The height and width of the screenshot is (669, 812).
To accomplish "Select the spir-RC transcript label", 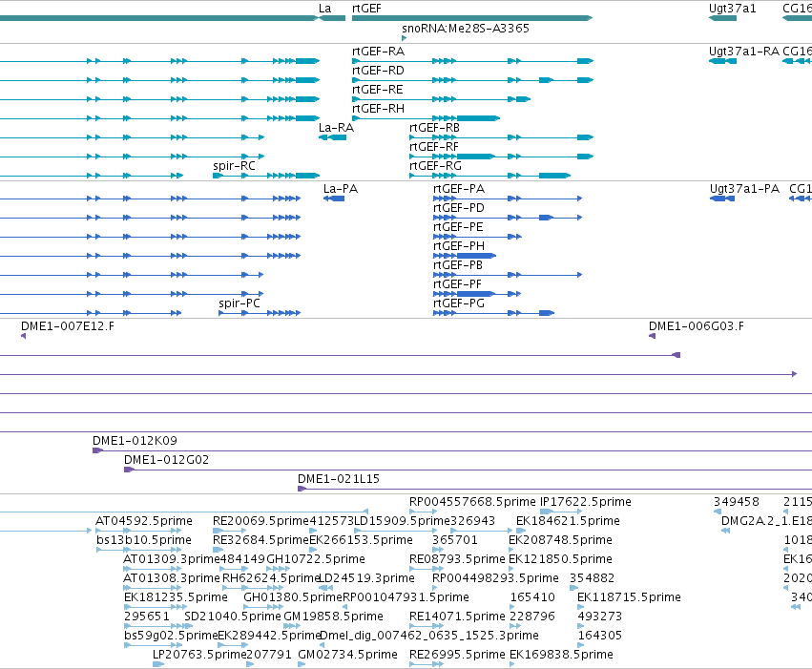I will 234,166.
